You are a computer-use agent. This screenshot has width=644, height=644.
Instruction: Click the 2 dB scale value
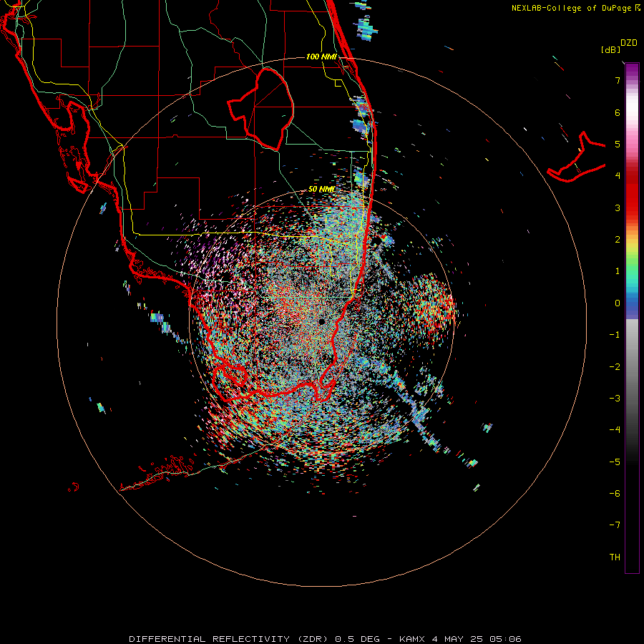click(618, 240)
